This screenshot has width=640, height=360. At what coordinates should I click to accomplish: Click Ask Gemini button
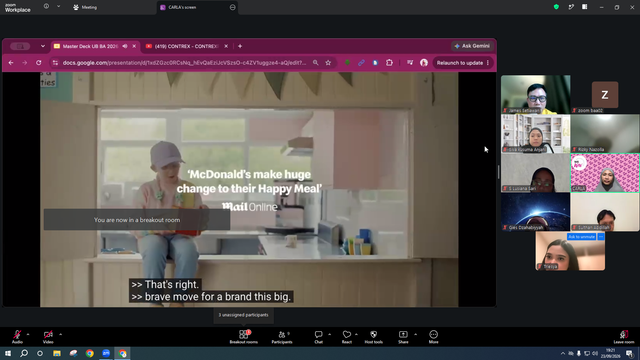point(472,46)
